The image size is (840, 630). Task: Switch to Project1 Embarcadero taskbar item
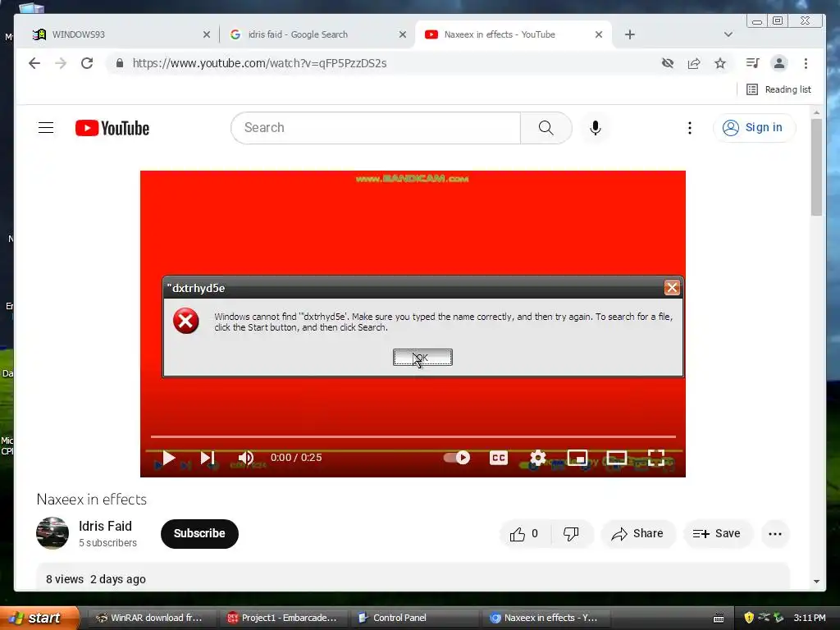click(x=282, y=618)
